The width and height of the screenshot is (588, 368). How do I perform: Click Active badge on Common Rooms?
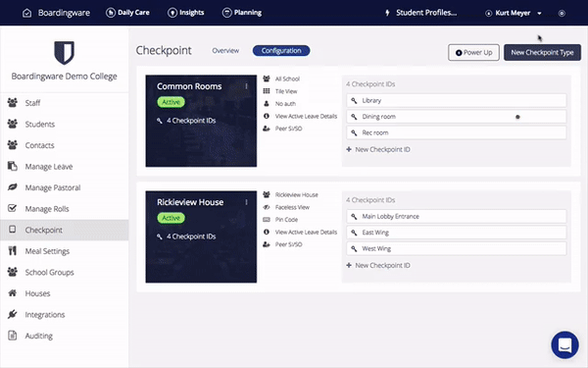171,102
